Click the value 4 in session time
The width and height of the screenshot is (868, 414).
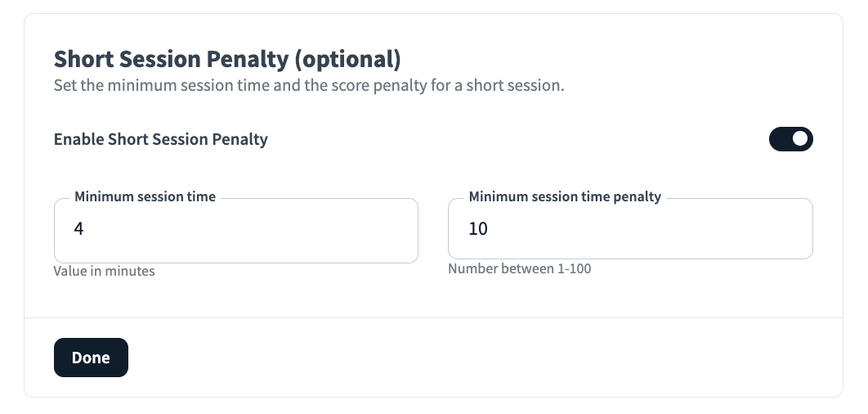[x=78, y=229]
